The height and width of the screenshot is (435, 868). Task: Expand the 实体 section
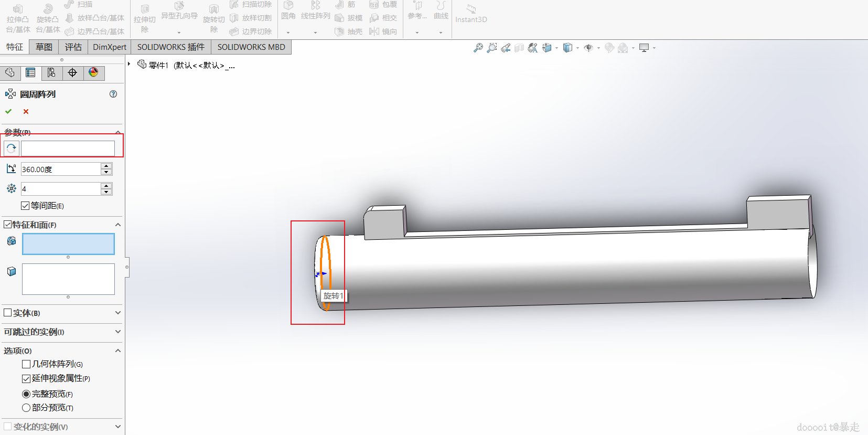click(118, 313)
